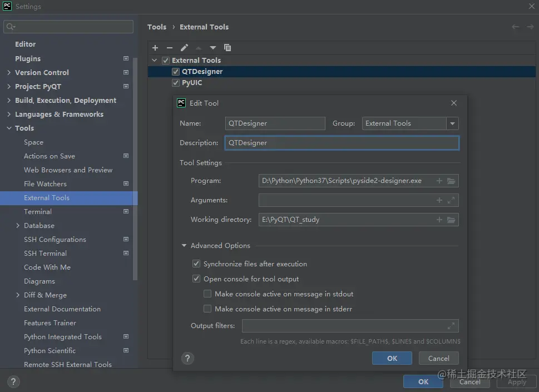Open the Edit Tool help button
This screenshot has height=392, width=539.
[188, 359]
